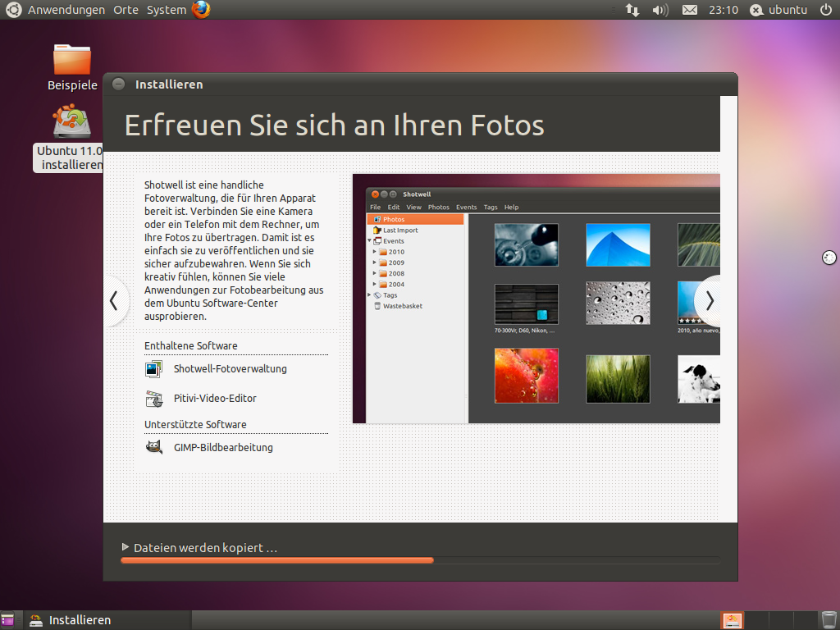Screen dimensions: 840x630
Task: Collapse the Events tree in Shotwell
Action: click(x=367, y=240)
